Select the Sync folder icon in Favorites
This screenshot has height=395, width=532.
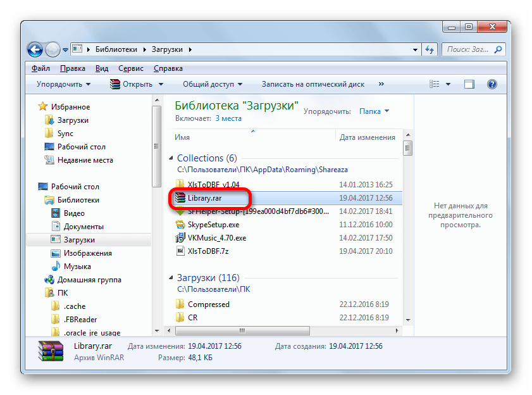point(49,133)
